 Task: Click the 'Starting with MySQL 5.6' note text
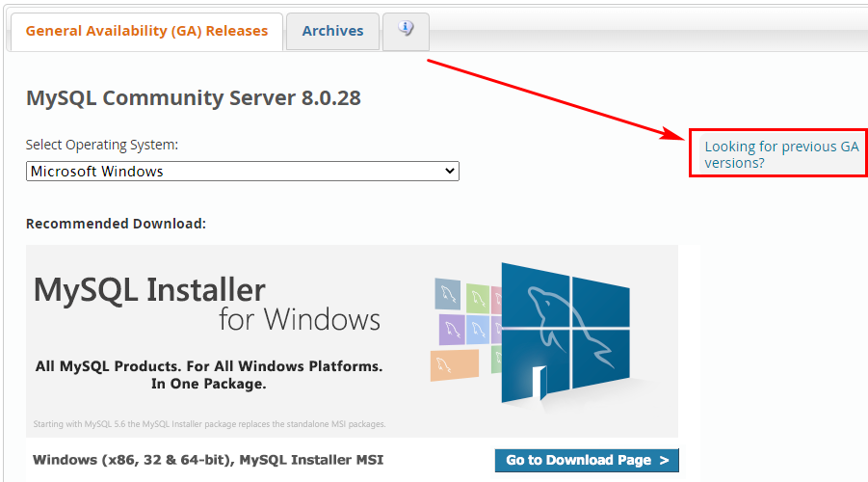point(209,424)
